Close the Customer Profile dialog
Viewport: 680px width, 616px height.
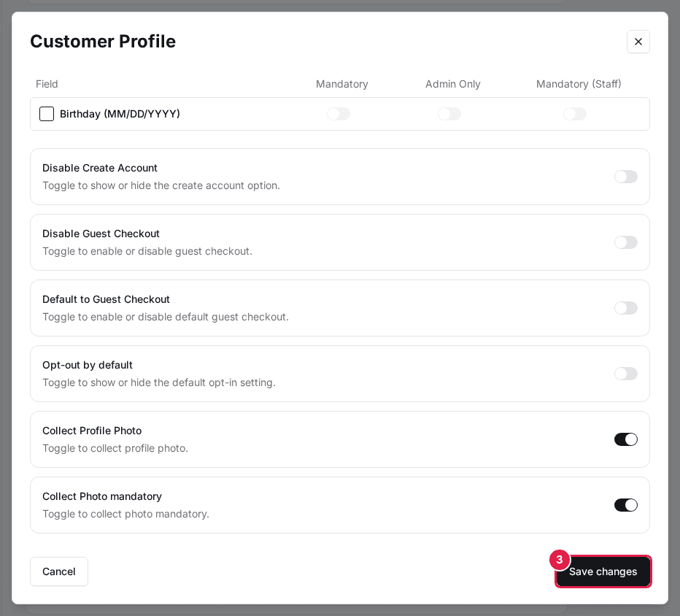pyautogui.click(x=638, y=42)
